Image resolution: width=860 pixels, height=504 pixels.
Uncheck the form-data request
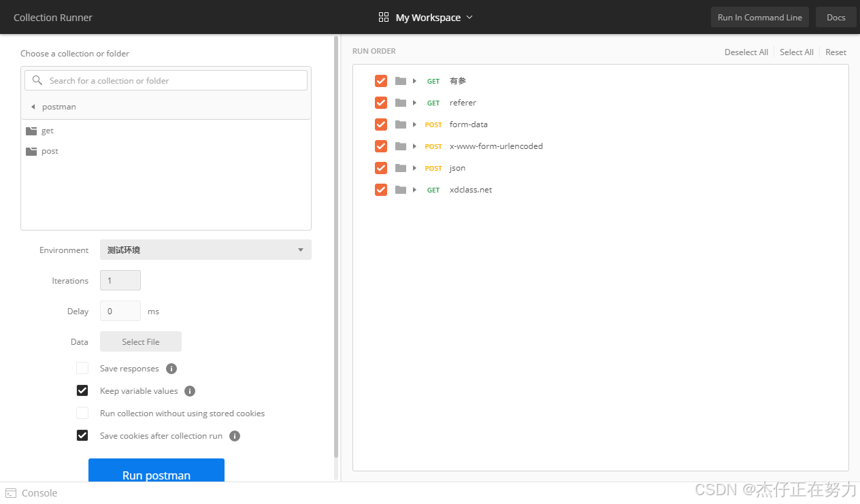click(381, 124)
